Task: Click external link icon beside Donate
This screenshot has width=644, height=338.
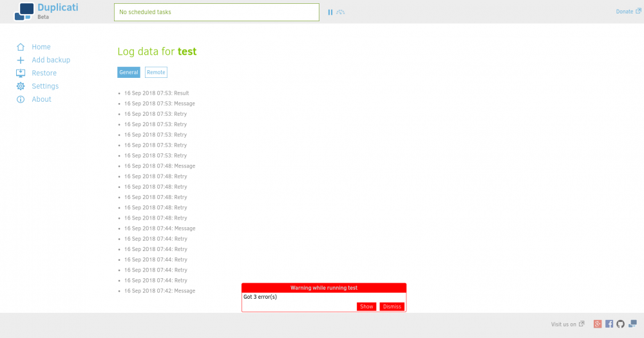Action: [x=638, y=11]
